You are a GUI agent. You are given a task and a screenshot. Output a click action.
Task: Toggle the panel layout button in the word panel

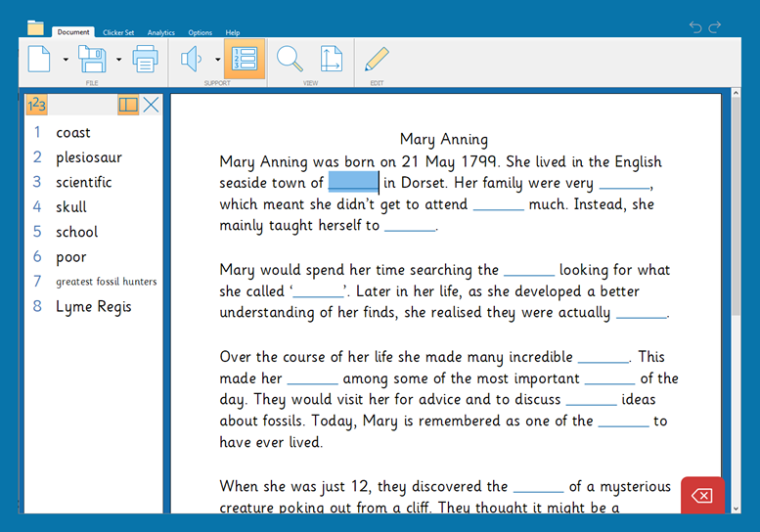[128, 105]
